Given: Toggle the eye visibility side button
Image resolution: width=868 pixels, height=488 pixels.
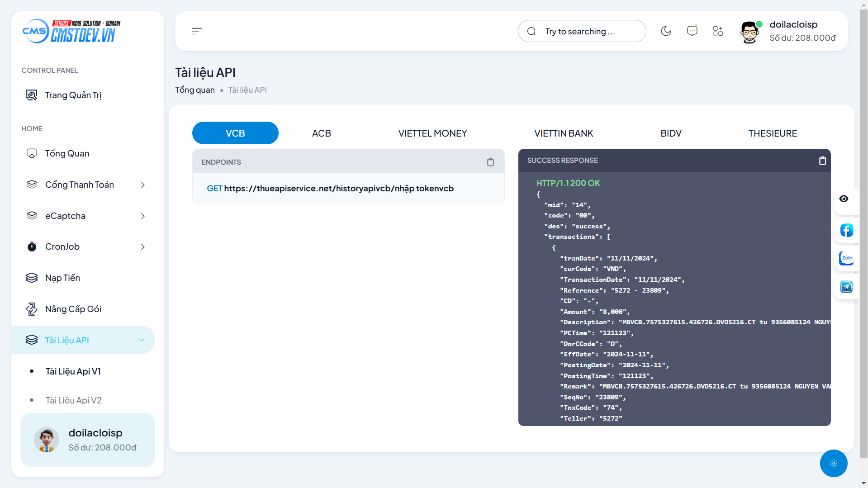Looking at the screenshot, I should coord(844,199).
